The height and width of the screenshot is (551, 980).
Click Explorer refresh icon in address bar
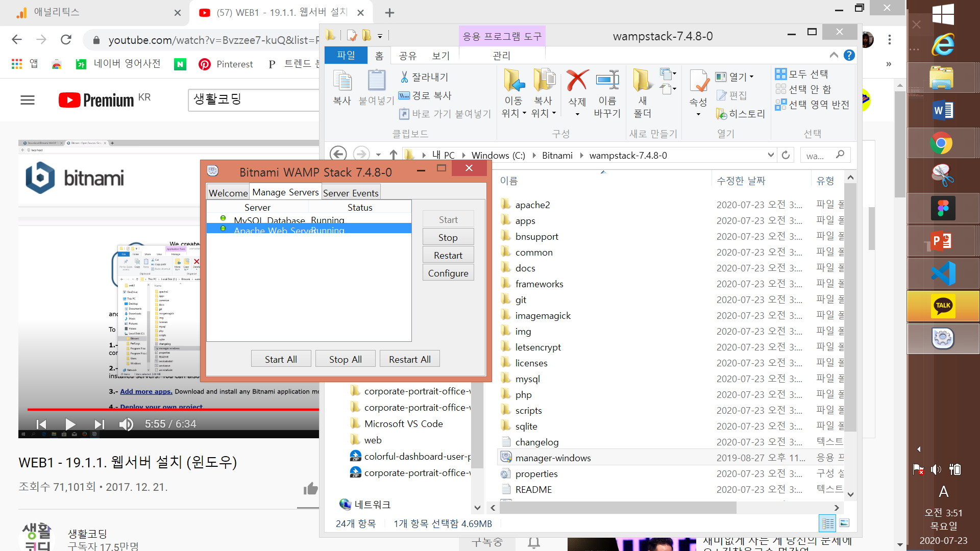coord(786,155)
